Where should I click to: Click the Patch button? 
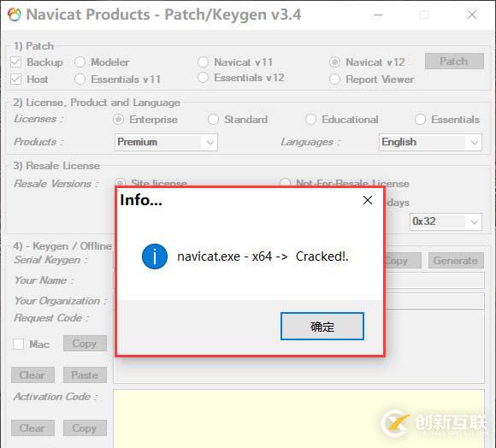tap(454, 62)
